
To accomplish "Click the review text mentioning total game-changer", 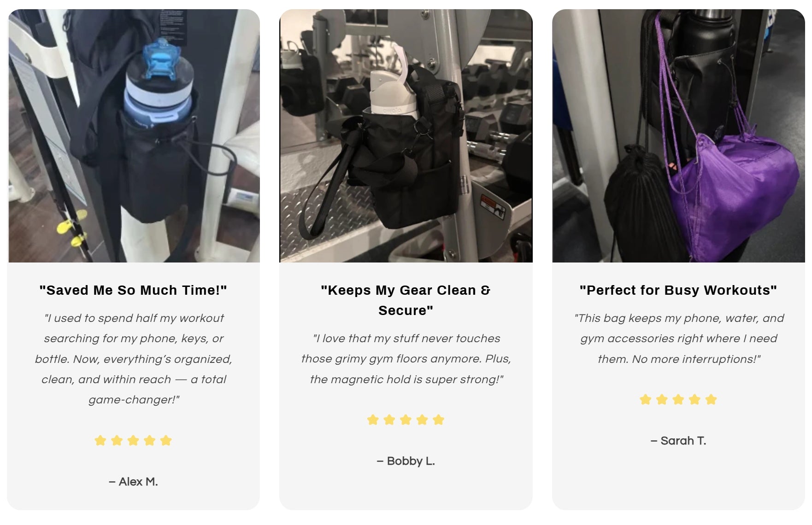I will [x=134, y=359].
